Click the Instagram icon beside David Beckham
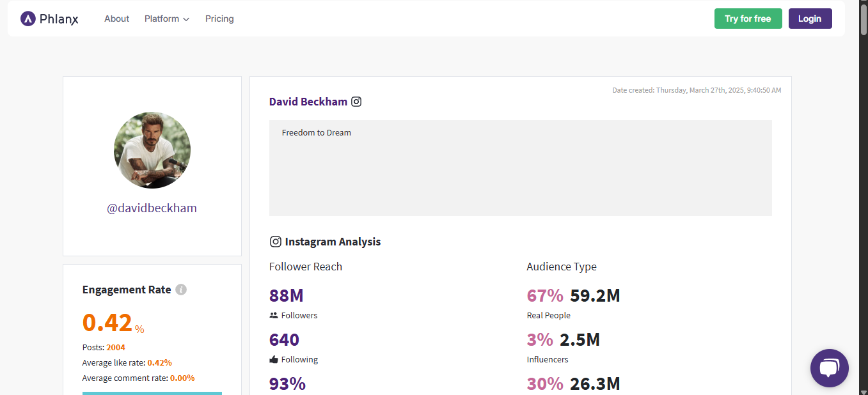Screen dimensions: 868x395 click(356, 101)
